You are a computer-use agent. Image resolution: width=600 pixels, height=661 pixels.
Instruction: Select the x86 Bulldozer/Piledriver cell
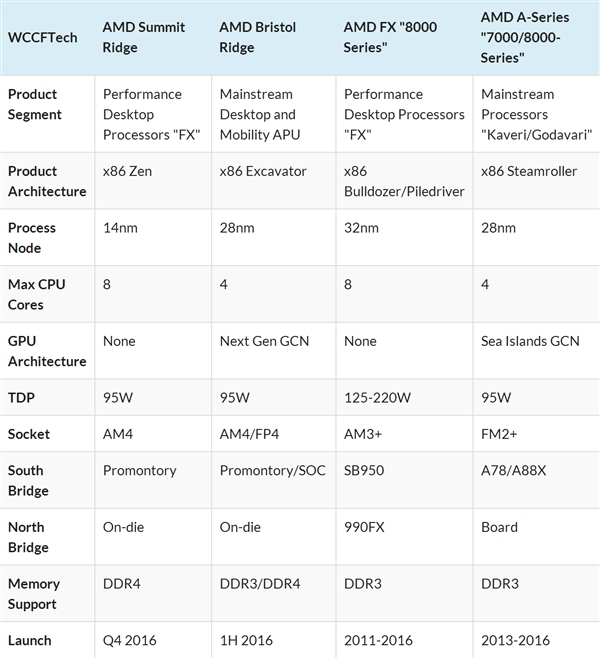pyautogui.click(x=404, y=181)
